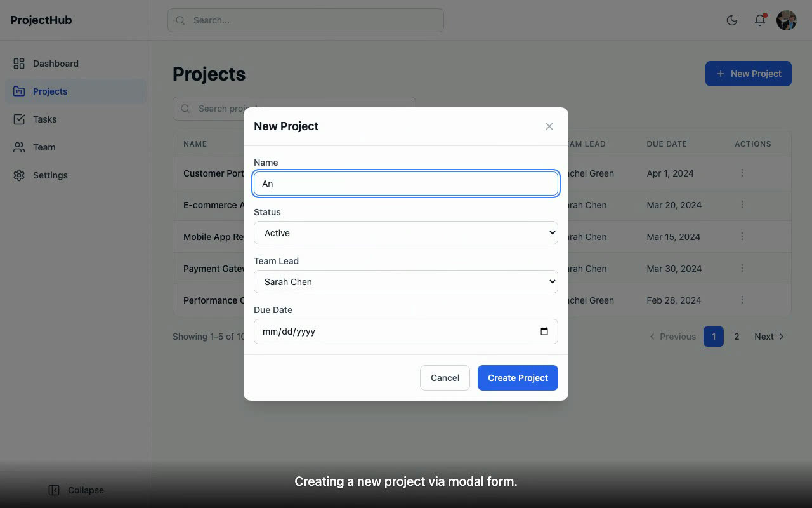Image resolution: width=812 pixels, height=508 pixels.
Task: Click the Next page link
Action: 769,337
